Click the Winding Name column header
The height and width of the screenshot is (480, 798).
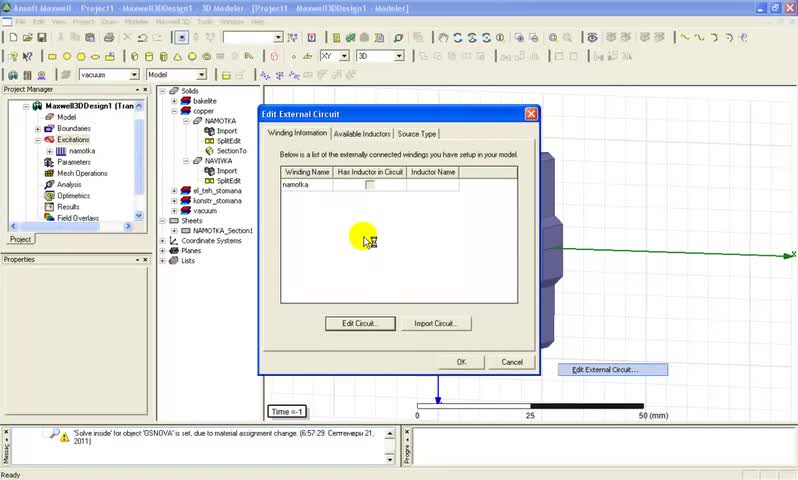(x=307, y=172)
